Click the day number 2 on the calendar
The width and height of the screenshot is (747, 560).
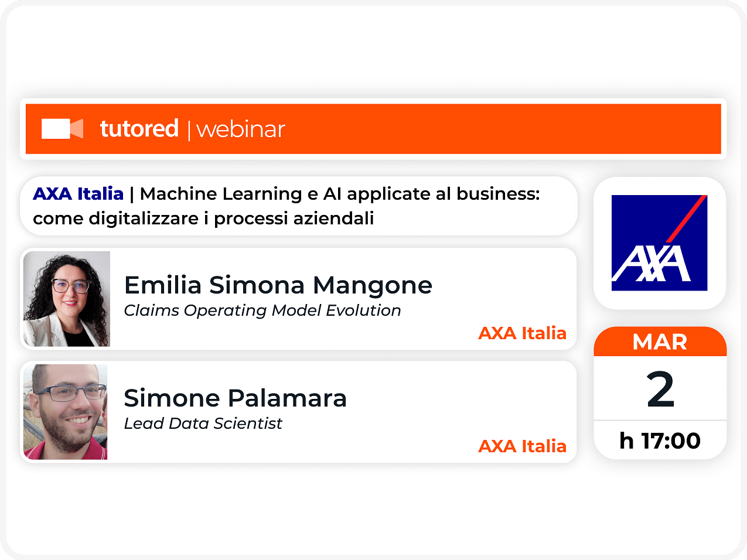click(x=661, y=390)
